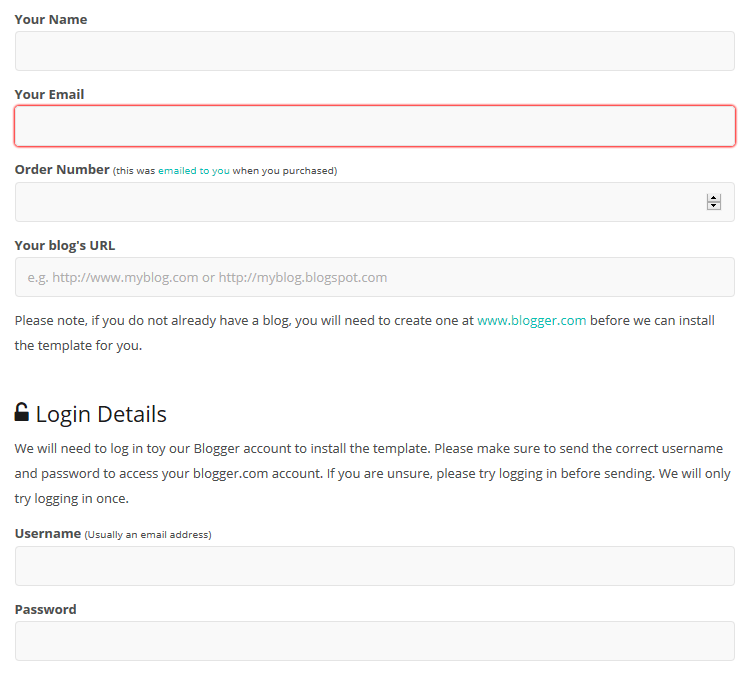Focus the Your Email field
The image size is (753, 677).
[x=375, y=126]
